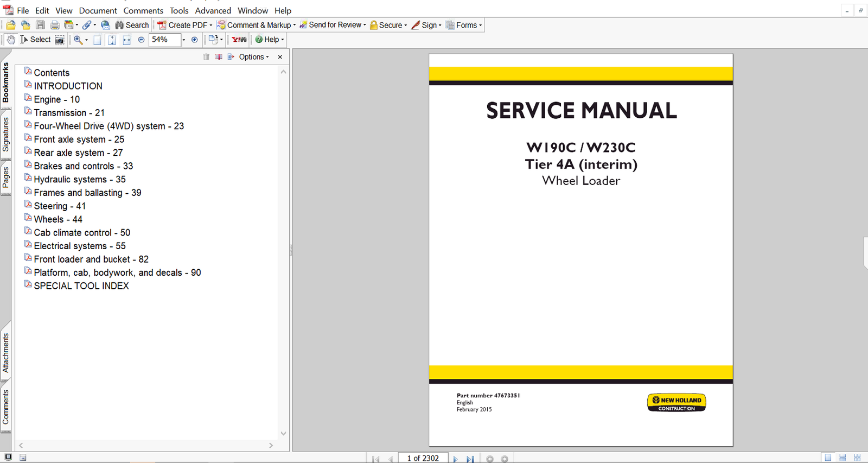Switch to continuous page layout in the status bar
Image resolution: width=868 pixels, height=463 pixels.
pos(843,458)
